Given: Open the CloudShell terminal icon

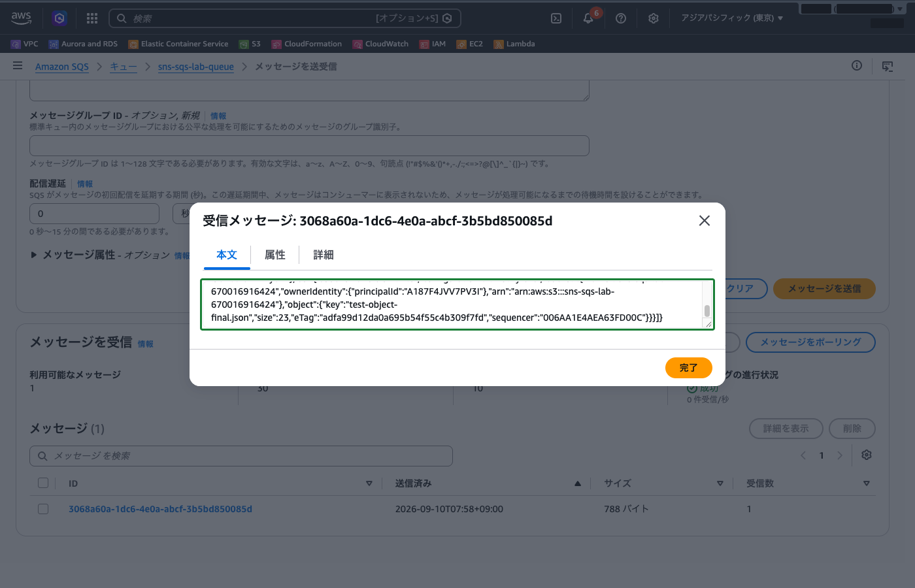Looking at the screenshot, I should [556, 18].
